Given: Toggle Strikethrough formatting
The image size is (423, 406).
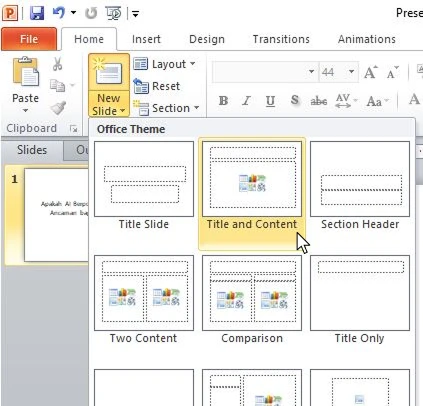Looking at the screenshot, I should [318, 101].
